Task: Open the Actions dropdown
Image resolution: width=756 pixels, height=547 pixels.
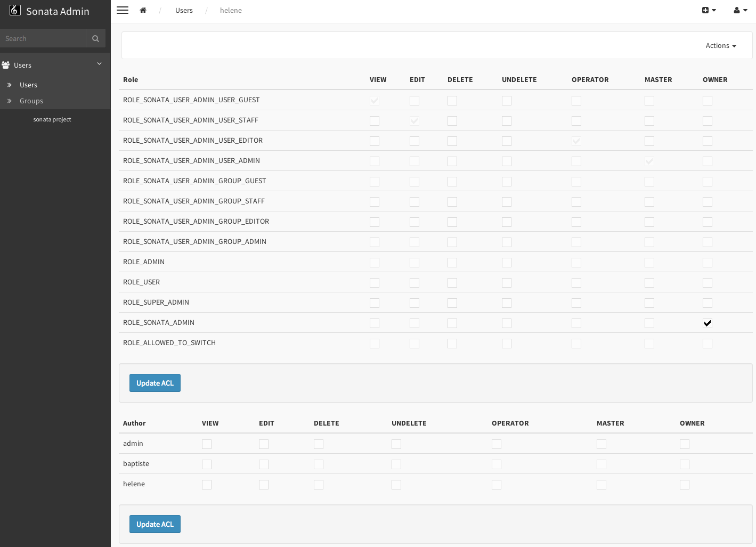Action: (720, 46)
